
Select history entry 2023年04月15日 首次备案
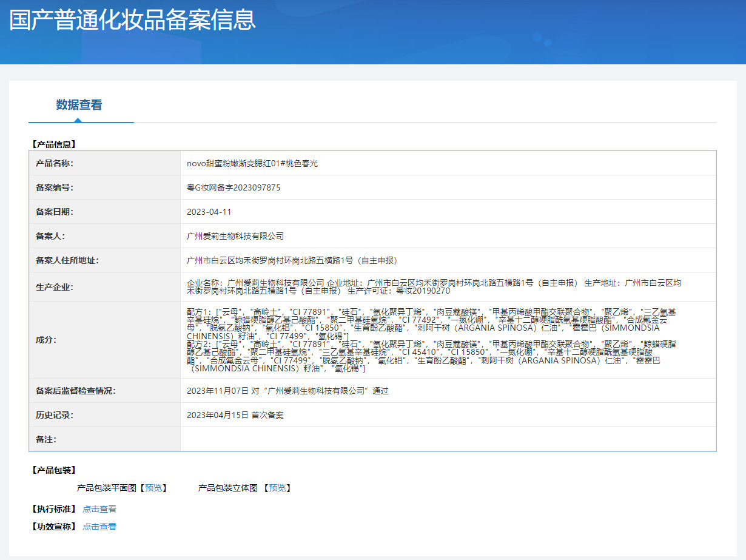235,415
